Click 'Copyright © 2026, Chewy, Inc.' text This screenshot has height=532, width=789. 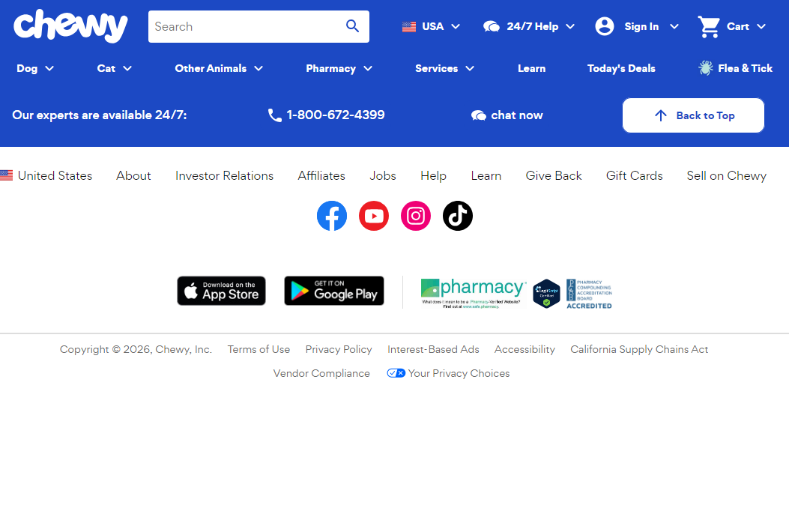tap(136, 349)
